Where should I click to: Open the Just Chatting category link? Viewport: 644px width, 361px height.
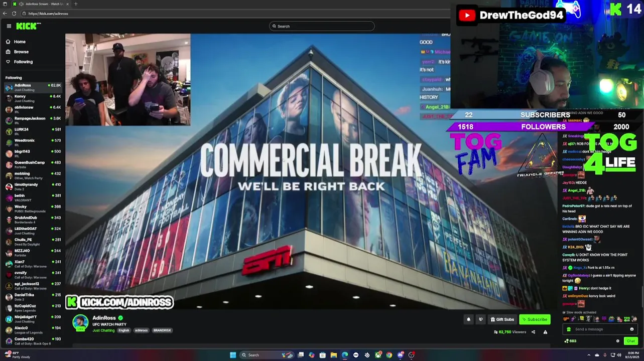103,330
